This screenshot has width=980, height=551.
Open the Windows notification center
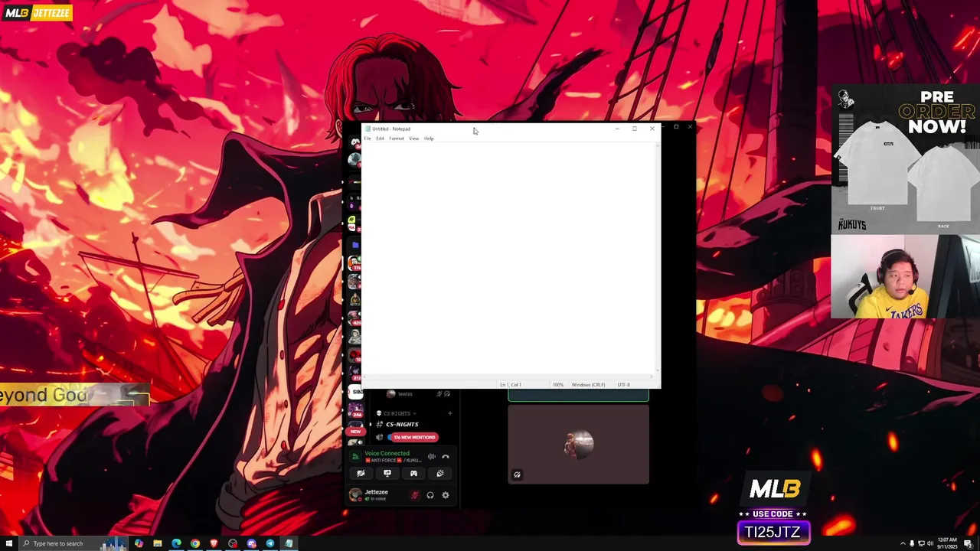[x=968, y=543]
